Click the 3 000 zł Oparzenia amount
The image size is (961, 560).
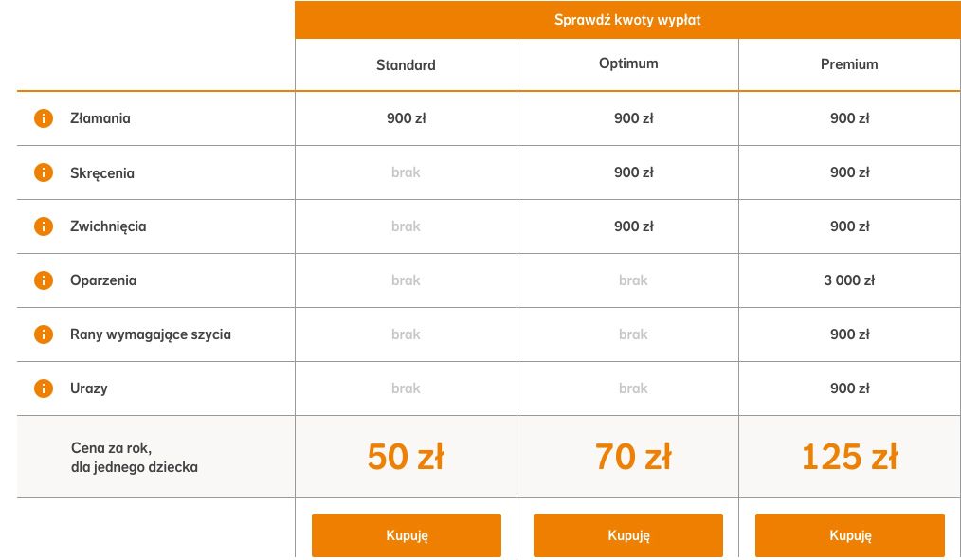pyautogui.click(x=849, y=280)
